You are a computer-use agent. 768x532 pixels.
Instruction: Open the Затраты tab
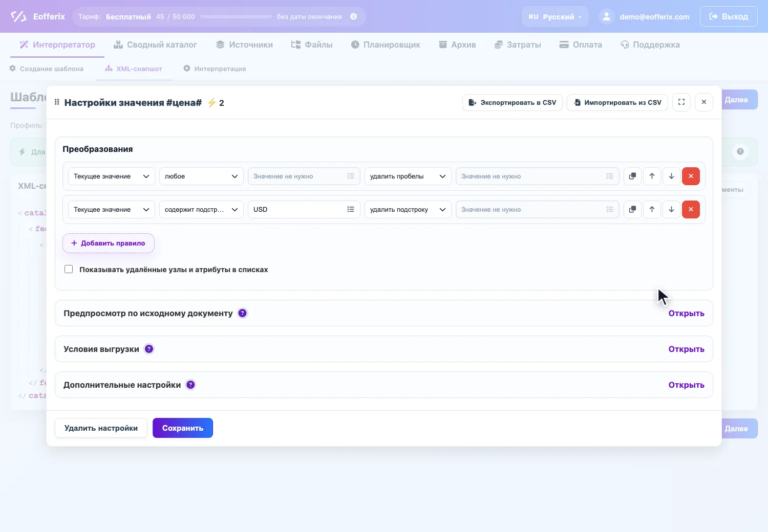(x=518, y=45)
